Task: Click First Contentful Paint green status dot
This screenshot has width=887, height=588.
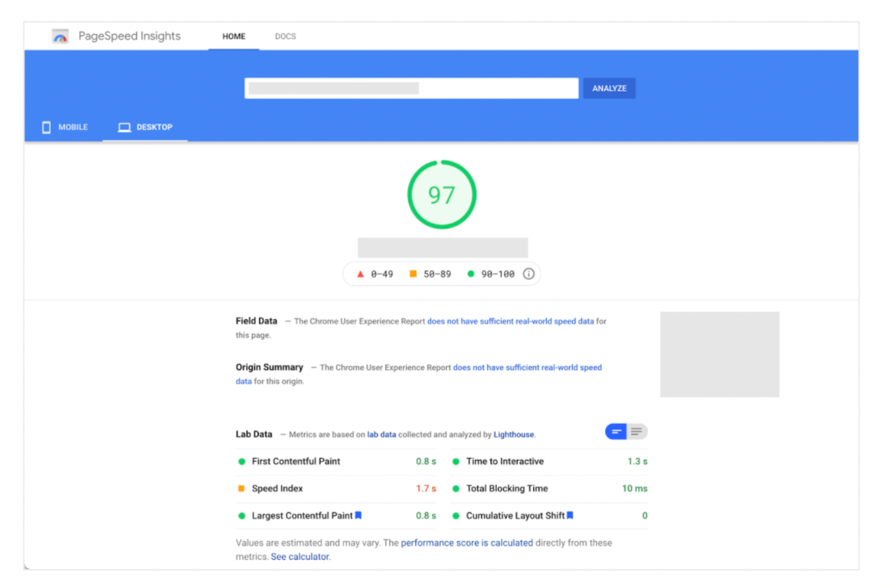Action: pyautogui.click(x=242, y=461)
